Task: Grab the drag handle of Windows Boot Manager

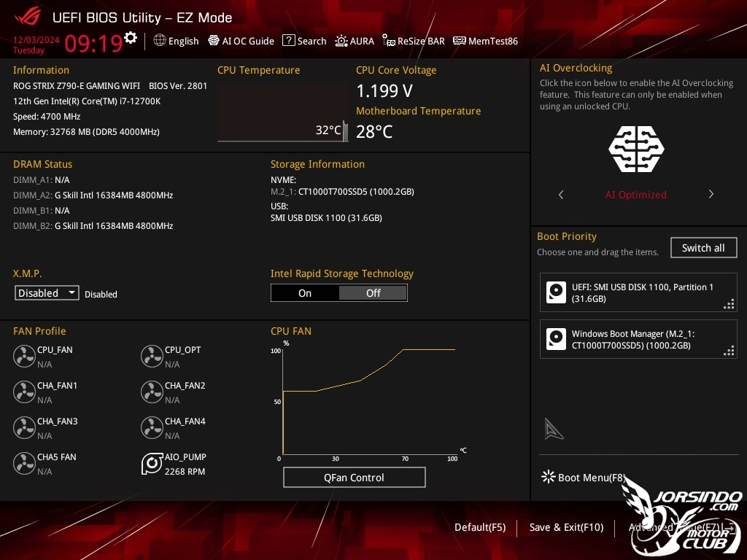Action: [x=729, y=351]
